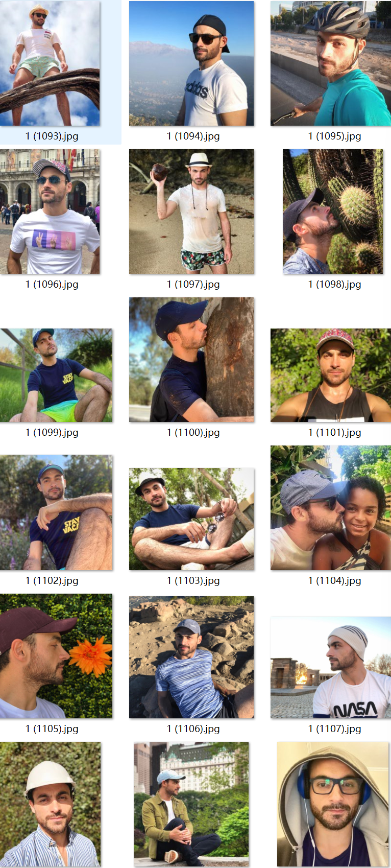Image resolution: width=391 pixels, height=868 pixels.
Task: Select the thumbnail of 1 (1093).jpg
Action: (50, 63)
